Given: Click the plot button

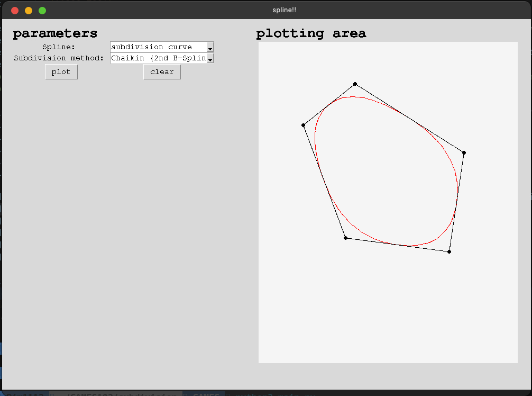Looking at the screenshot, I should 61,72.
